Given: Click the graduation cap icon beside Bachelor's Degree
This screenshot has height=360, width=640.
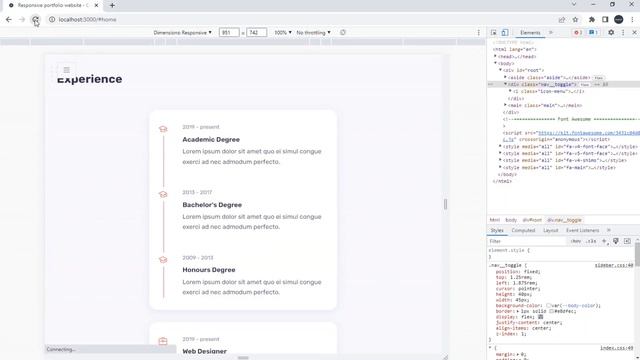Looking at the screenshot, I should tap(163, 194).
